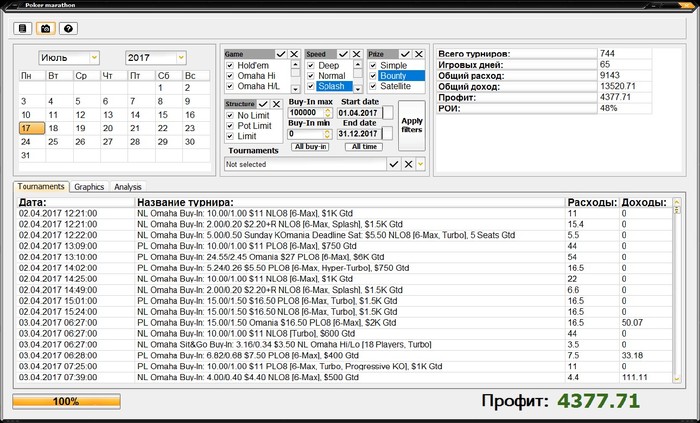Click income value 111.11
Screen dimensions: 700x423
coord(634,377)
